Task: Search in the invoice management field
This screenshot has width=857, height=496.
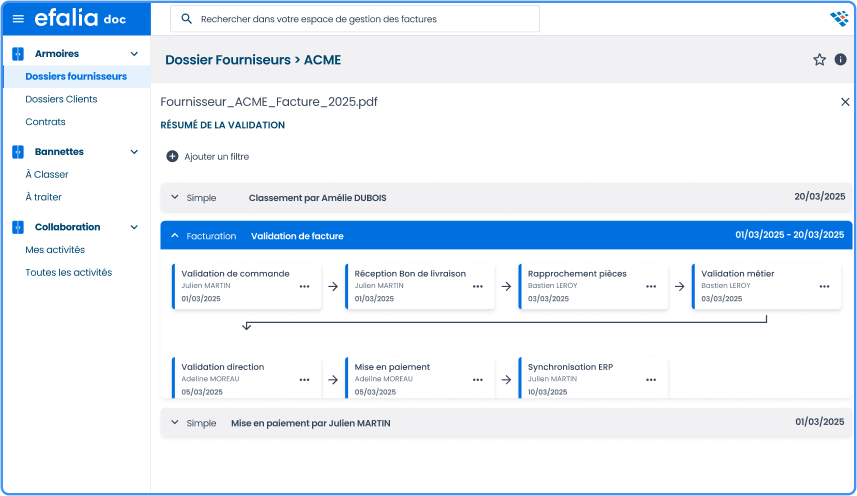Action: point(355,19)
